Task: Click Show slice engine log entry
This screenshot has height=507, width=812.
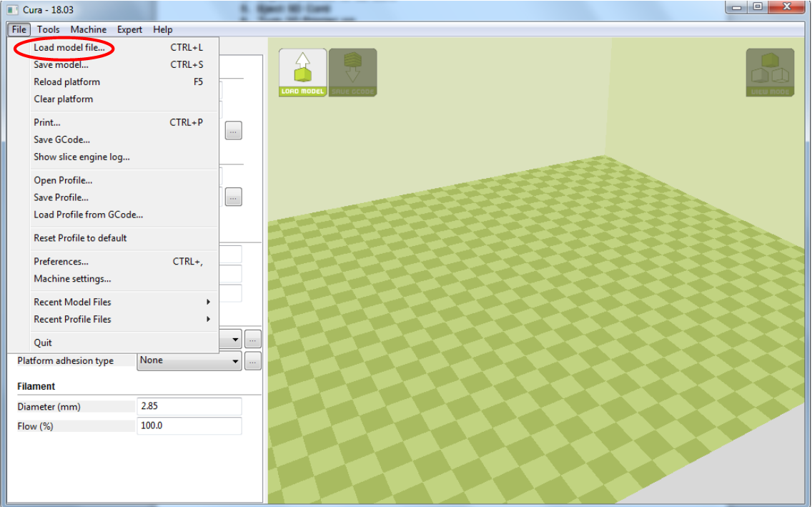Action: pyautogui.click(x=81, y=157)
